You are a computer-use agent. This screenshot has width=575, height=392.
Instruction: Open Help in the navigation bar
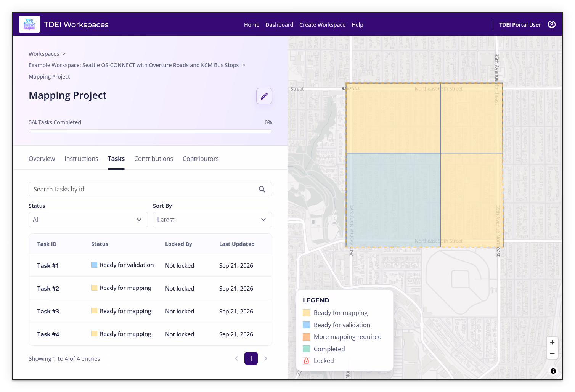coord(357,25)
